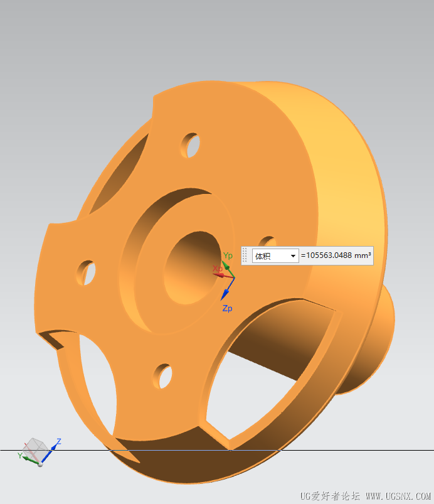Select the top small bolt hole
This screenshot has height=504, width=434.
click(x=191, y=145)
